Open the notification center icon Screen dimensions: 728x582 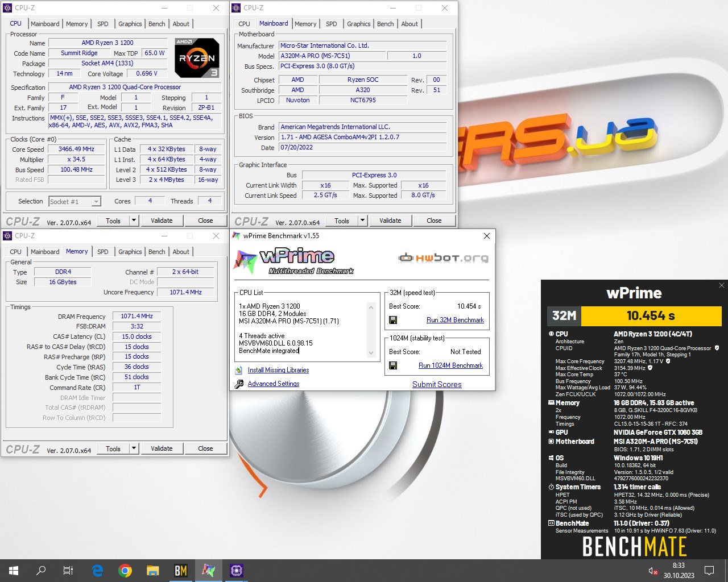tap(709, 571)
